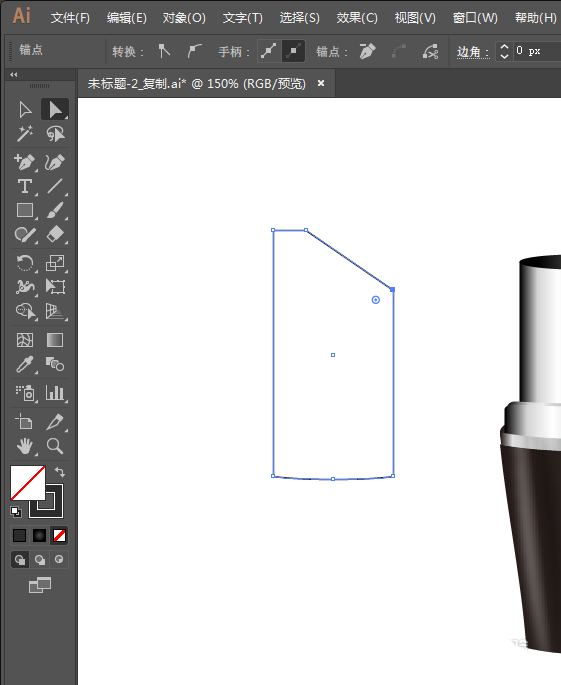The width and height of the screenshot is (561, 685).
Task: Open the 边角 corner options link
Action: (473, 52)
